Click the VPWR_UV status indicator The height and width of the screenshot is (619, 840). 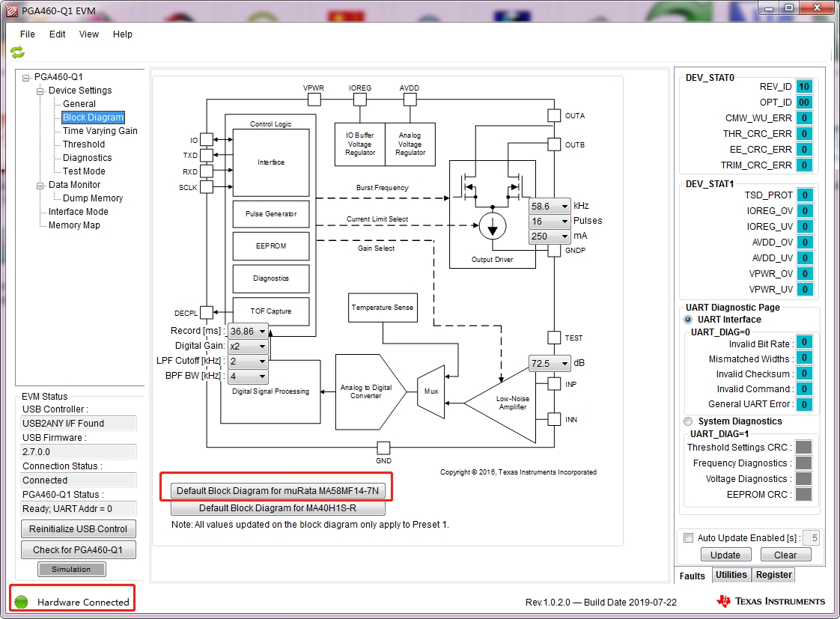(x=805, y=289)
